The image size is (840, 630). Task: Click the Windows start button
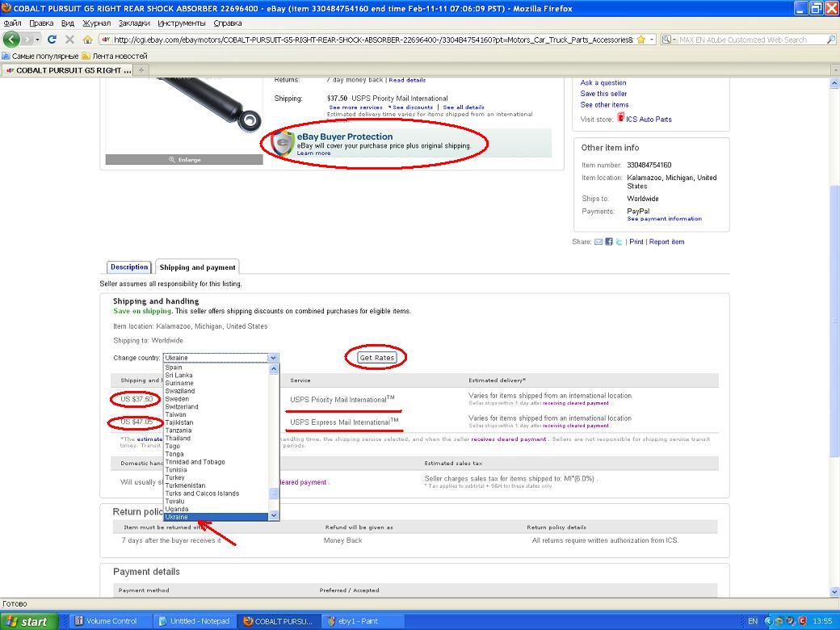[28, 621]
